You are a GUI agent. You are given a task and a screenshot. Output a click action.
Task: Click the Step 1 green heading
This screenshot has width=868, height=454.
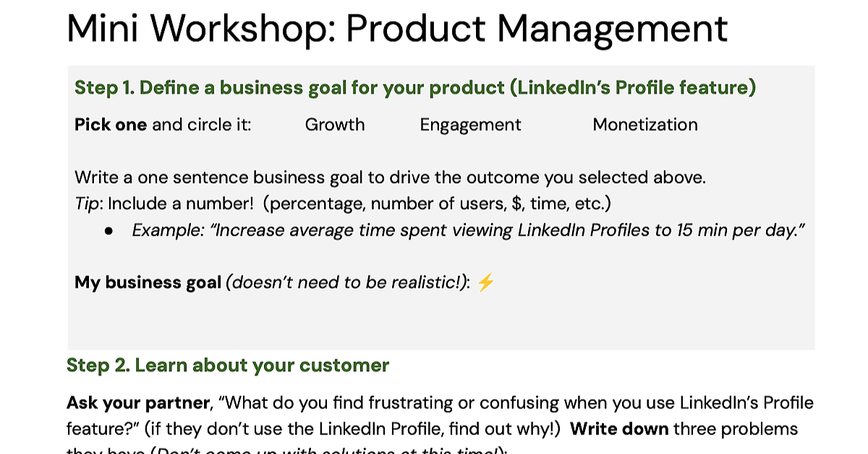(415, 88)
